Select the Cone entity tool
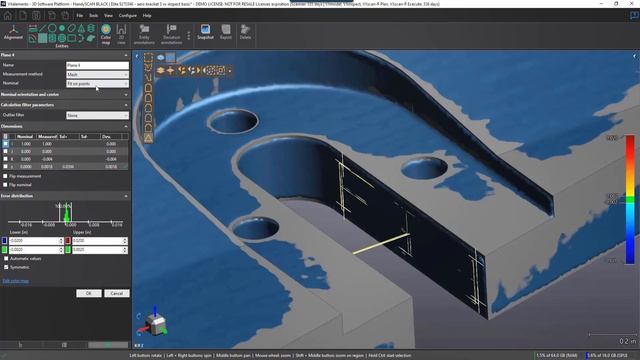640x360 pixels. click(81, 28)
